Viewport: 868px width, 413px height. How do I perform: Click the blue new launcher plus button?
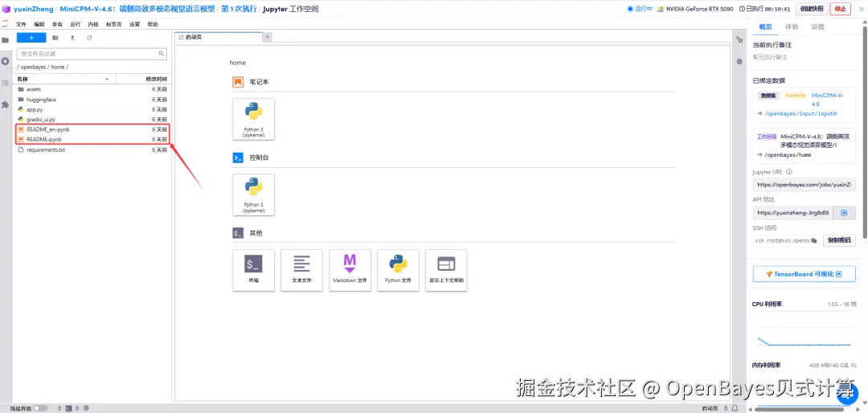click(x=31, y=38)
